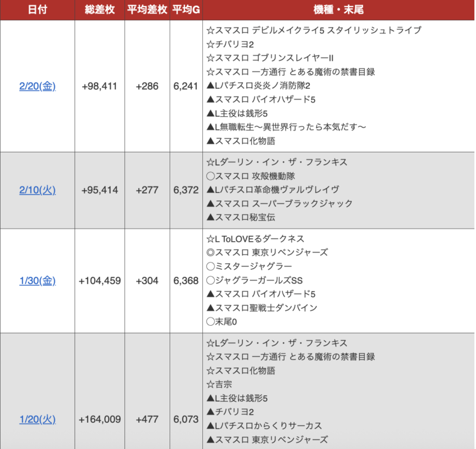The width and height of the screenshot is (476, 449).
Task: Click the 総差枚 column header
Action: [x=99, y=10]
